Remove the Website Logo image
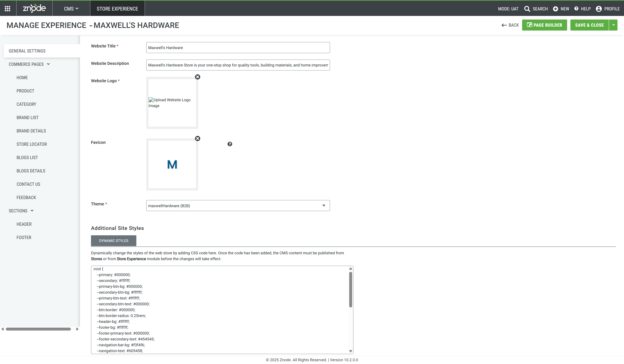Screen dimensions: 624x364 (197, 77)
